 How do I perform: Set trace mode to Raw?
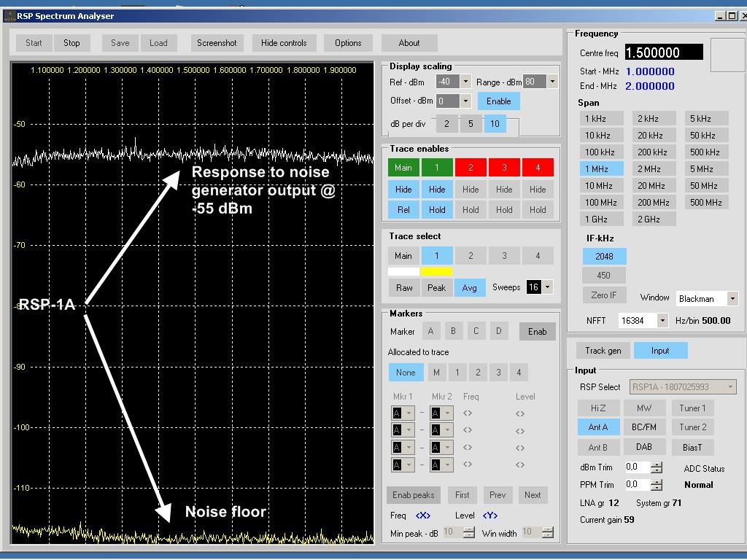point(404,287)
